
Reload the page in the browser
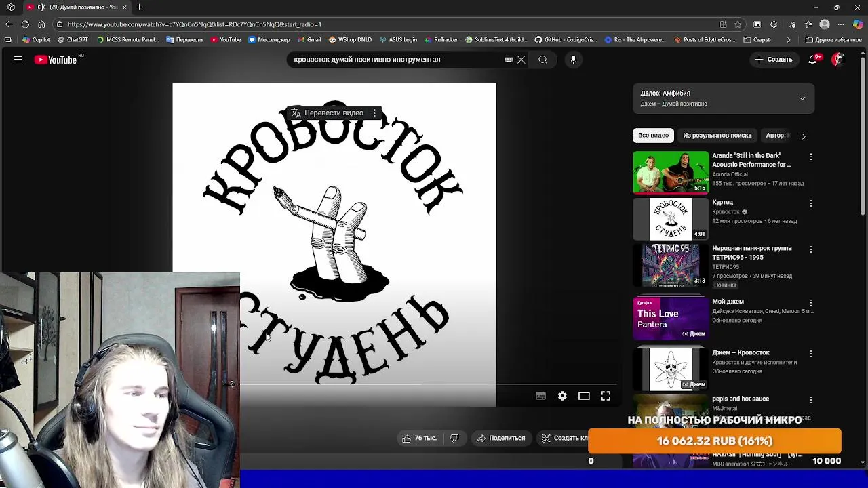click(25, 24)
